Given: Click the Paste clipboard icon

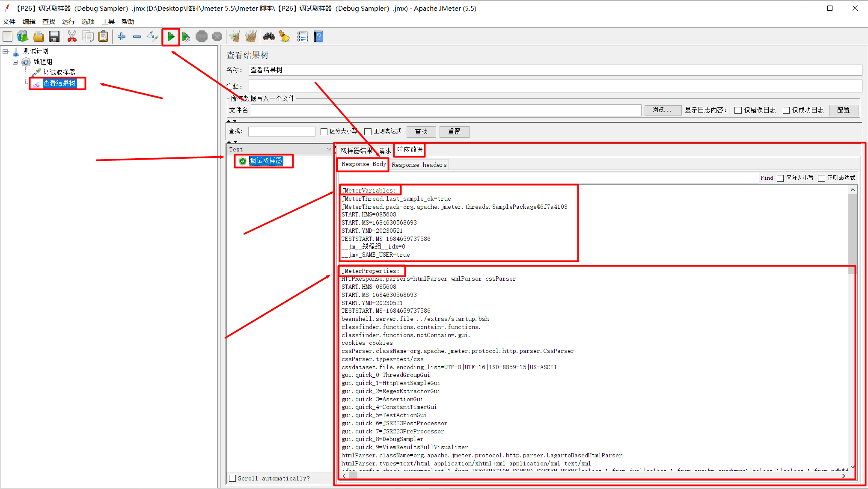Looking at the screenshot, I should (x=103, y=37).
